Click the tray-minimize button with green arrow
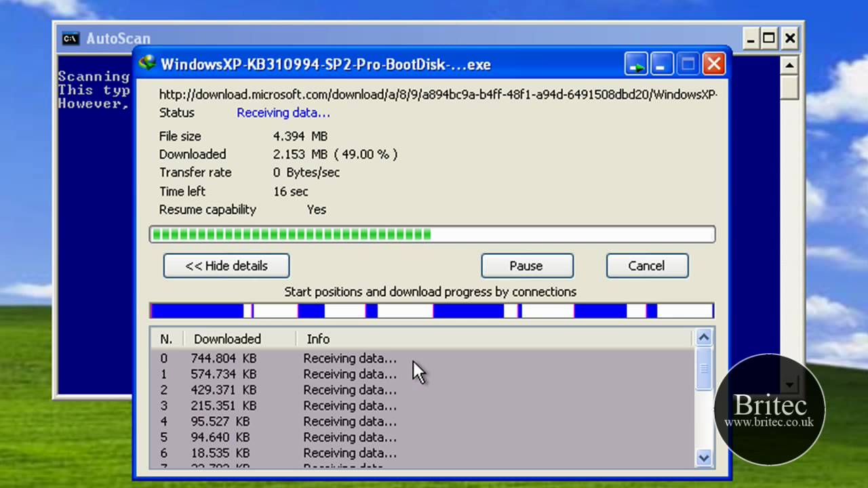 tap(636, 64)
